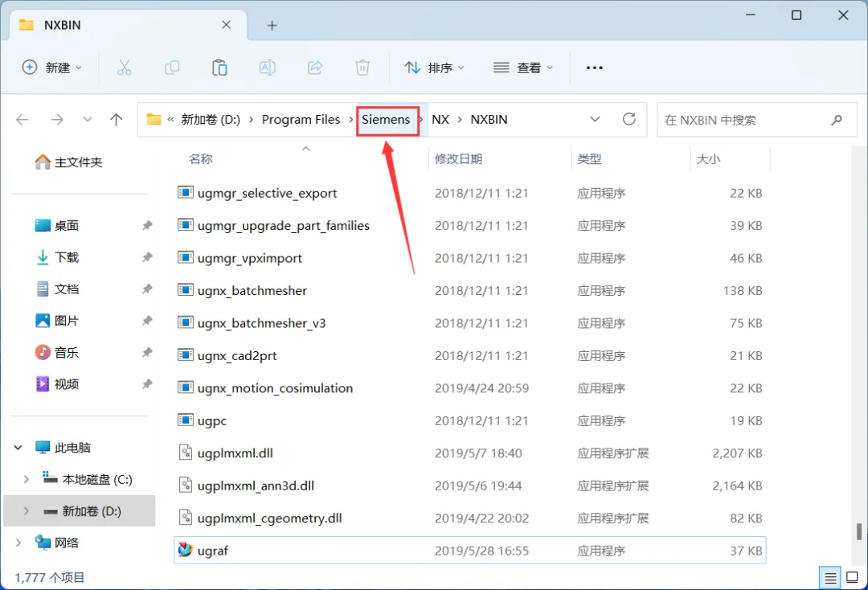Screen dimensions: 868x590
Task: Open 主文件夹 in navigation pane
Action: 68,162
